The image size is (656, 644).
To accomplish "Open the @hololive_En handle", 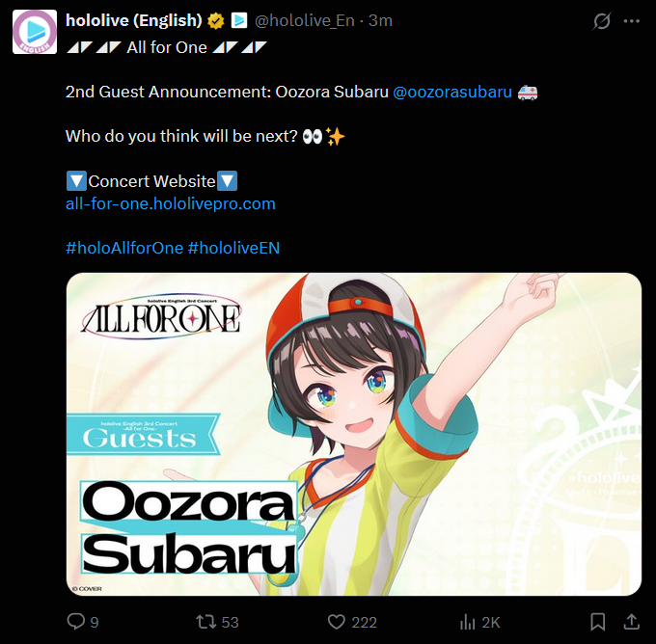I will (305, 20).
